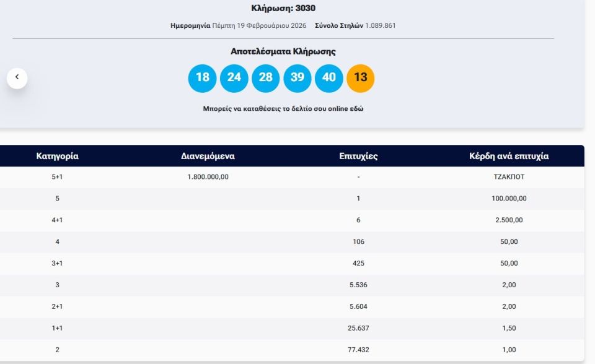Select the total columns value 1.089.861

point(380,26)
